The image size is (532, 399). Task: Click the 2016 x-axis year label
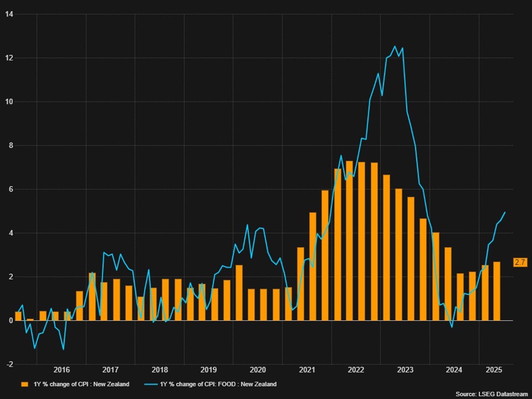tap(61, 370)
